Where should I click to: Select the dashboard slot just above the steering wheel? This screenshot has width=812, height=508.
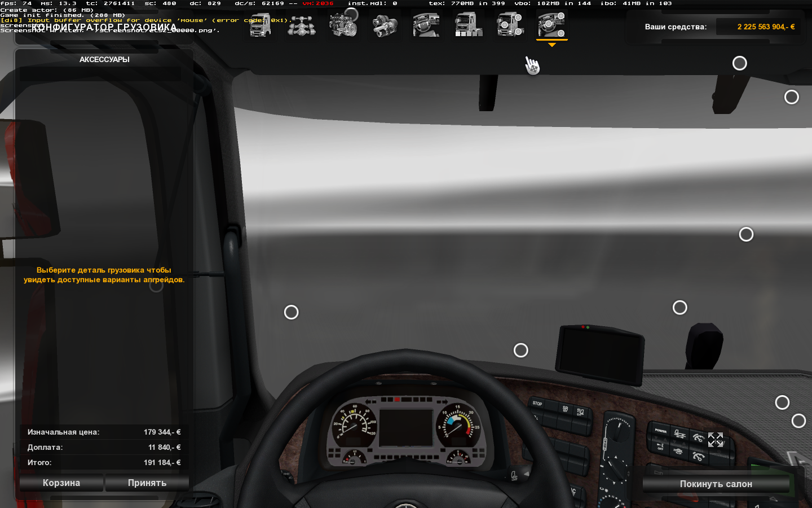click(x=520, y=351)
